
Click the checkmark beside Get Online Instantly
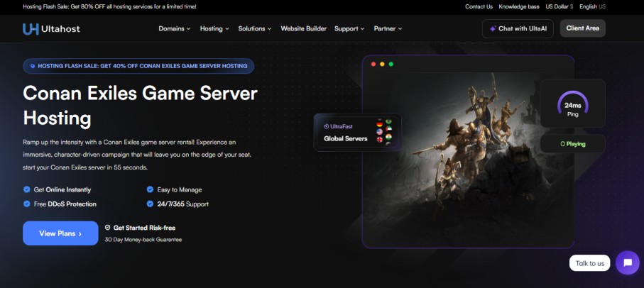(26, 189)
